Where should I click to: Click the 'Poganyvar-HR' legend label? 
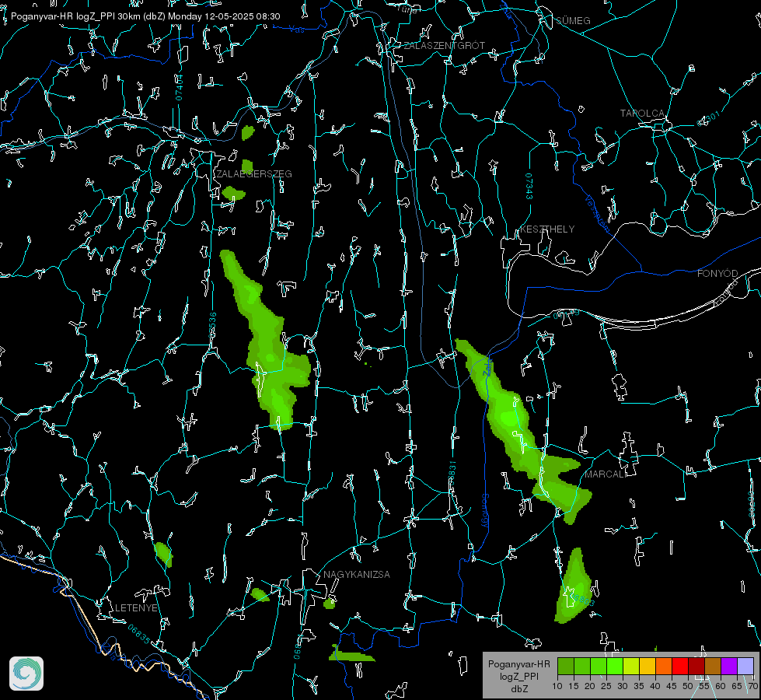[x=518, y=664]
